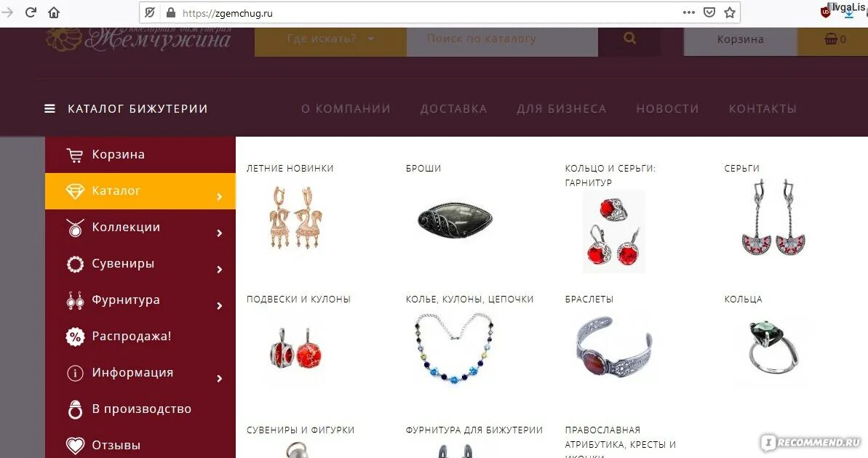
Task: Open page actions three-dots menu
Action: (688, 12)
